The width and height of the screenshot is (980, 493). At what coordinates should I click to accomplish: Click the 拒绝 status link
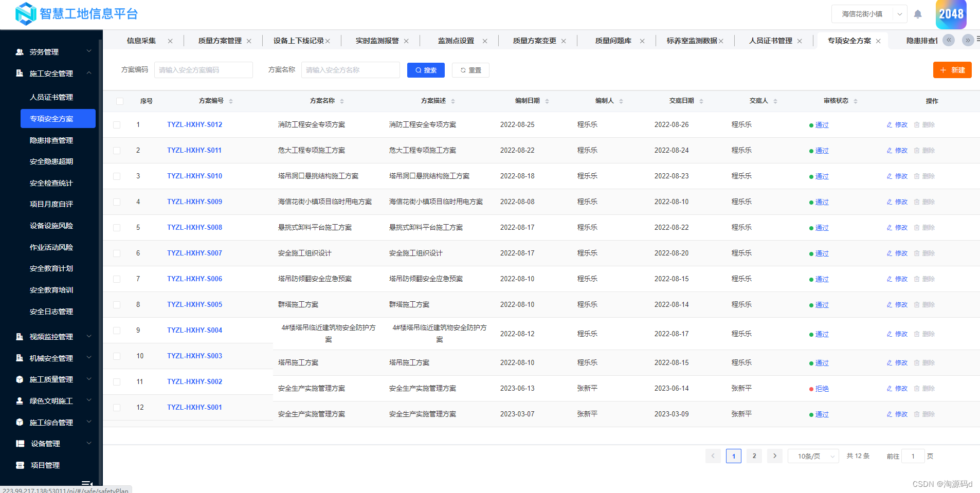tap(822, 389)
